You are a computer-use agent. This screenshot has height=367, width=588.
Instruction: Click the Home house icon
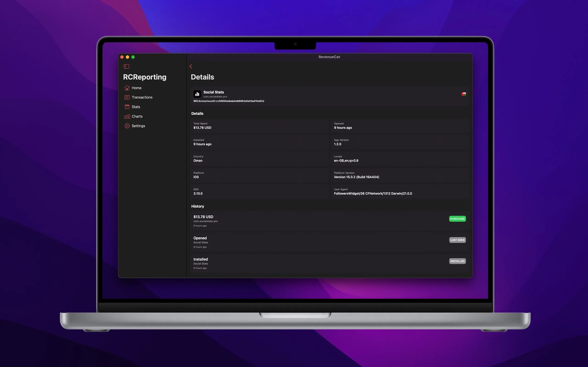[127, 88]
